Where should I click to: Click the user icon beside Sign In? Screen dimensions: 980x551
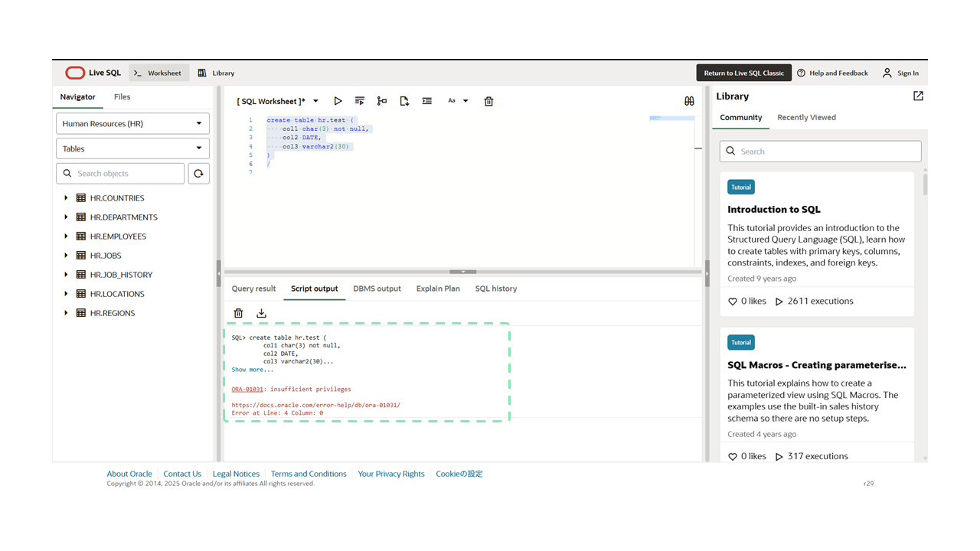[887, 73]
